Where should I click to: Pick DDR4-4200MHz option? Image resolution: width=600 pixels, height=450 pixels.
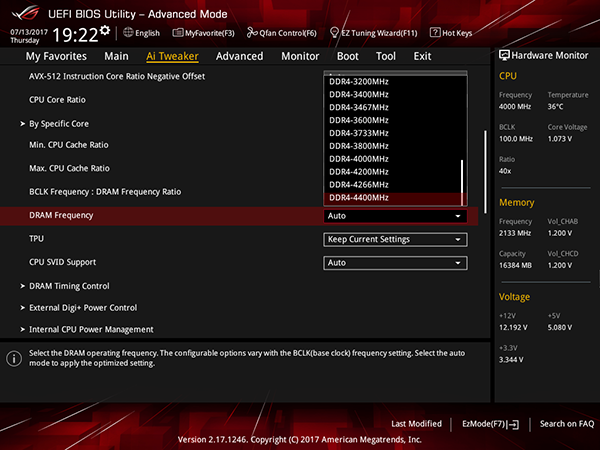(x=393, y=172)
